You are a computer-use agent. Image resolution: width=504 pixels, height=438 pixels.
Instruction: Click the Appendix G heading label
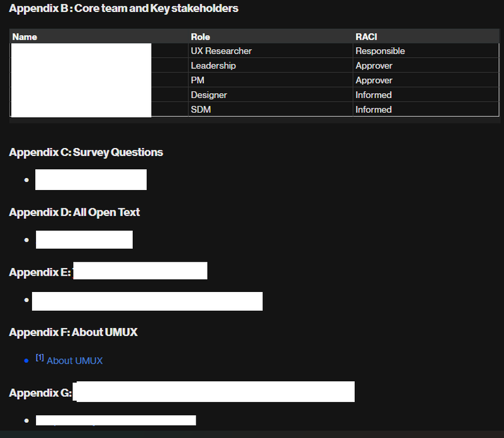pos(40,393)
